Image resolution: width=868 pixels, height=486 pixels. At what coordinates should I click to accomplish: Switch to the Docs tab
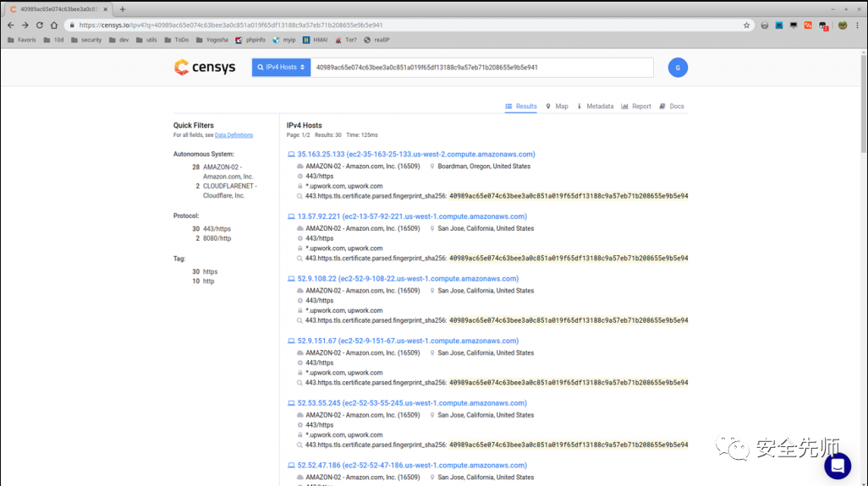[x=672, y=106]
